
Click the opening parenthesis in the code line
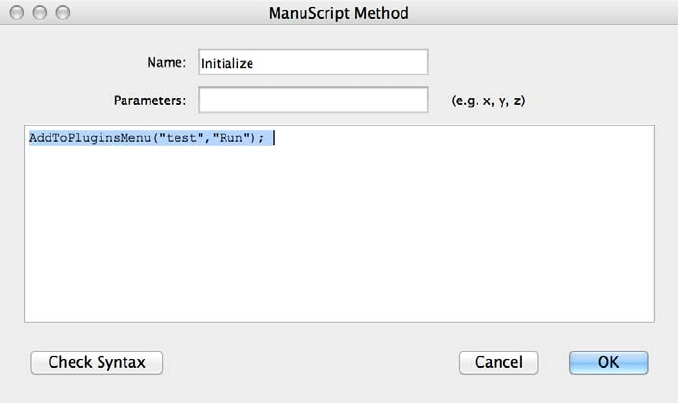[153, 139]
